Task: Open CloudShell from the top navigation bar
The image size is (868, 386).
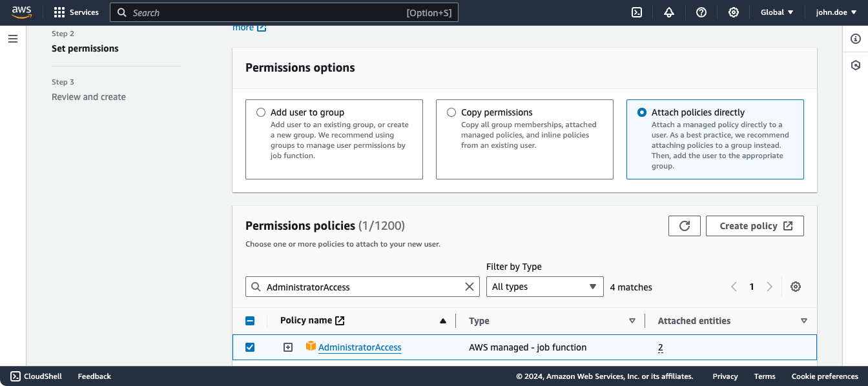Action: 637,12
